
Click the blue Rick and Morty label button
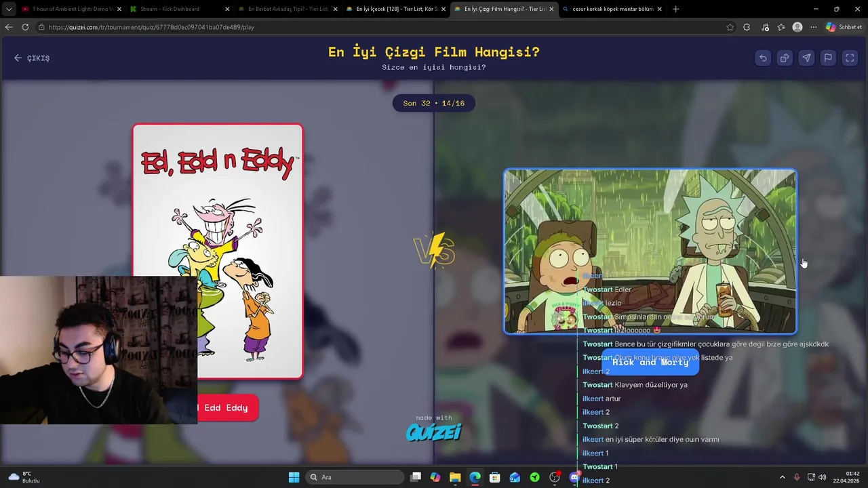[650, 363]
